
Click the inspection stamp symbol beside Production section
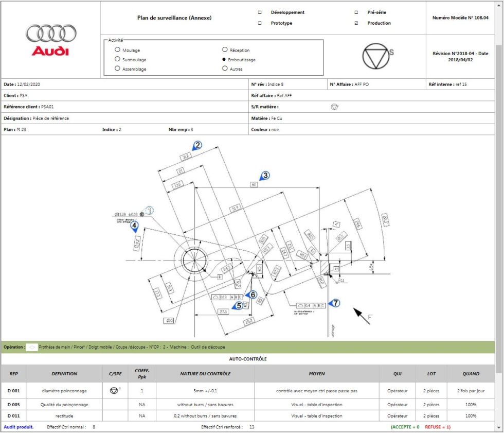pyautogui.click(x=376, y=57)
